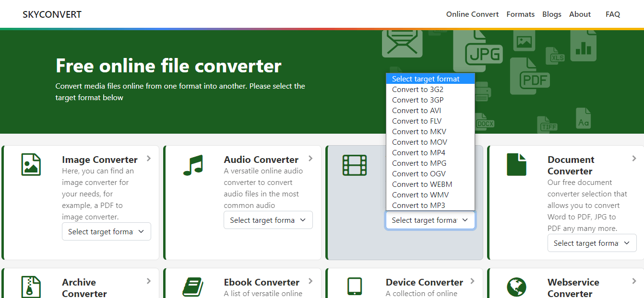Click the Webservice Converter globe icon
This screenshot has width=644, height=298.
point(516,287)
